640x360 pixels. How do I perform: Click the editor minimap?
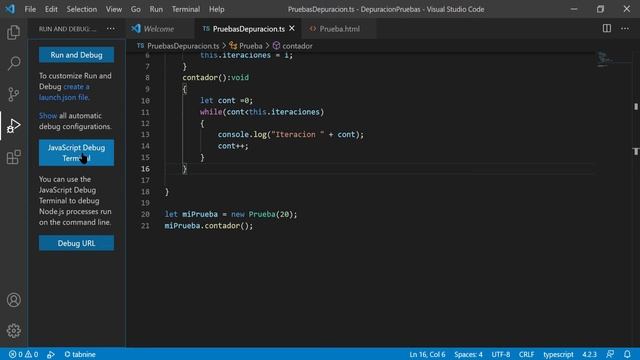[605, 59]
